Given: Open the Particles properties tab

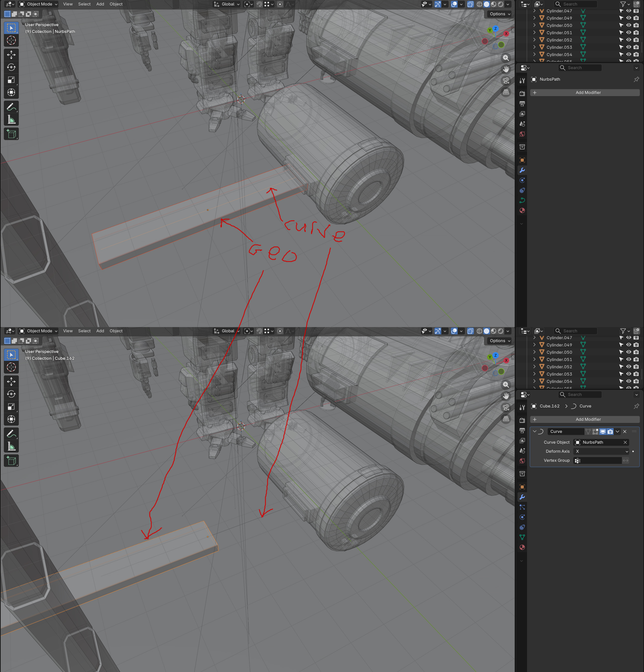Looking at the screenshot, I should click(522, 507).
